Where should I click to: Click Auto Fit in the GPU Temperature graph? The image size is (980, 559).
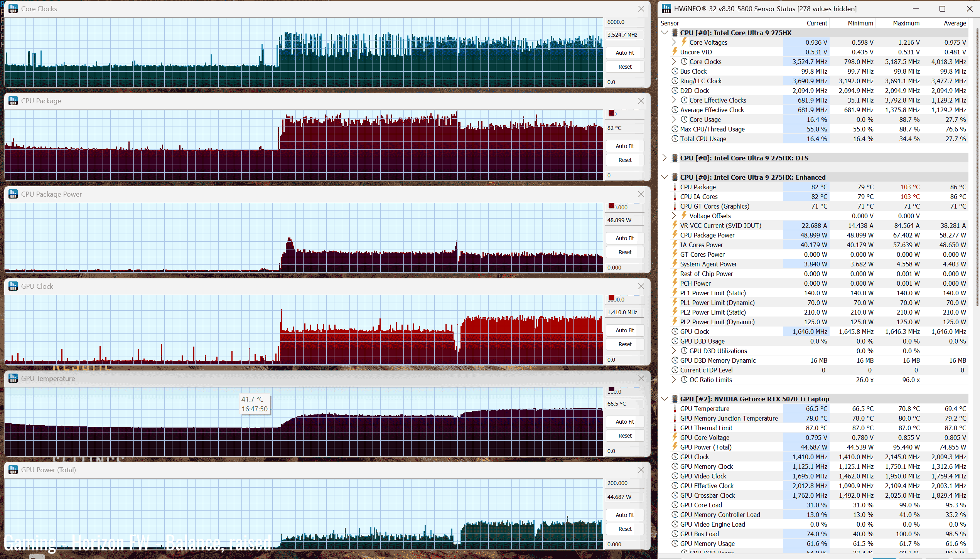tap(624, 422)
